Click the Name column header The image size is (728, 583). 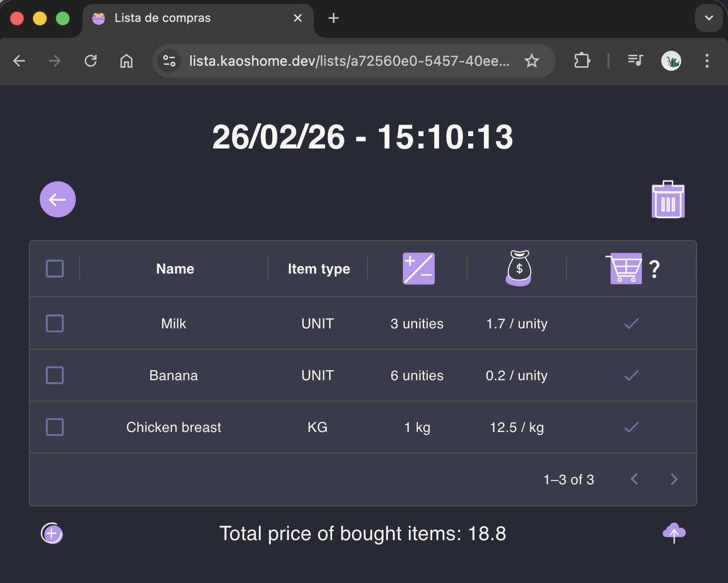pyautogui.click(x=175, y=269)
